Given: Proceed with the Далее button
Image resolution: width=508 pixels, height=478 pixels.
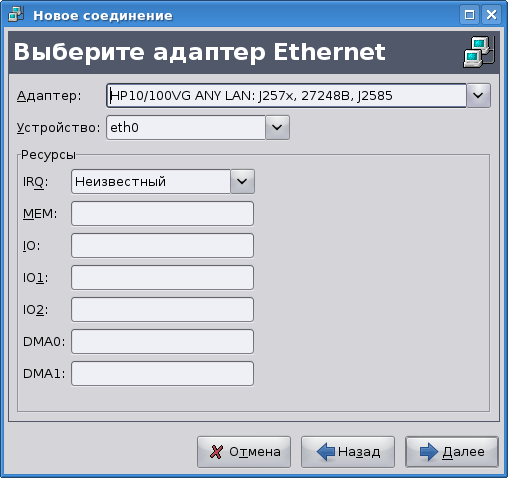Looking at the screenshot, I should [x=452, y=452].
